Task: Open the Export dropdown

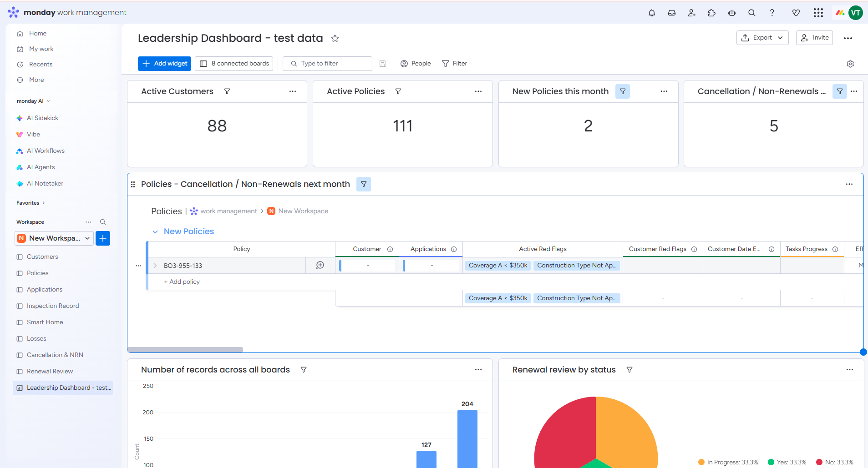Action: pos(762,38)
